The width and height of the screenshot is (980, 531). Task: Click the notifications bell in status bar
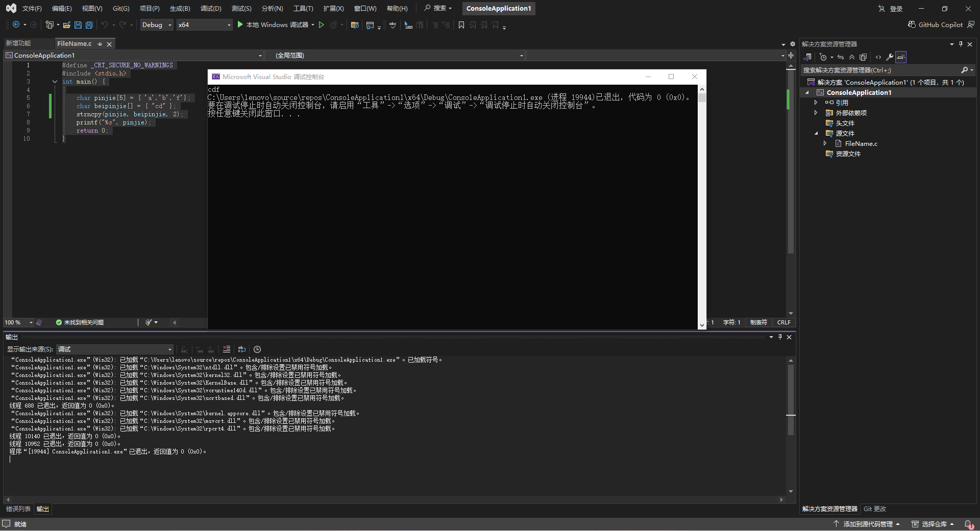(x=968, y=524)
